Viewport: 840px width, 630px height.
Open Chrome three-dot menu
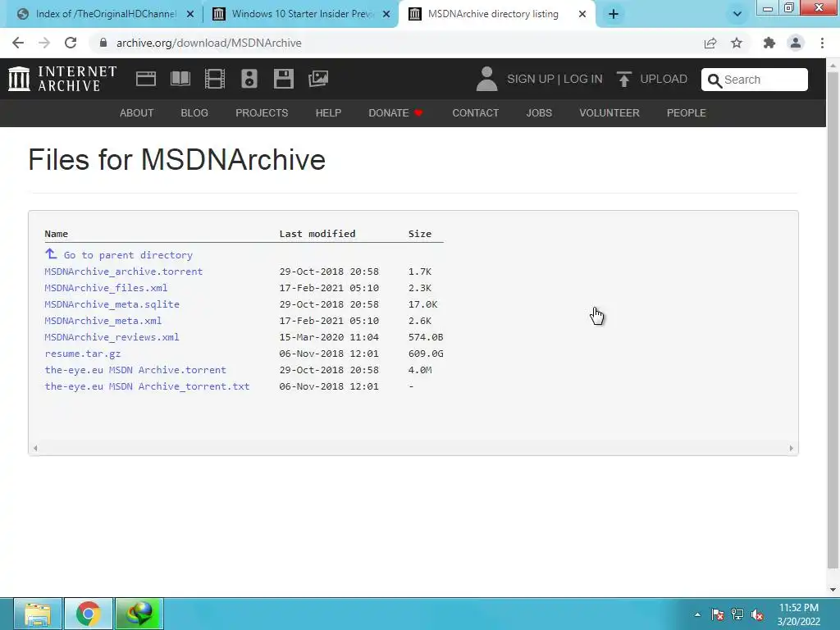pyautogui.click(x=822, y=43)
